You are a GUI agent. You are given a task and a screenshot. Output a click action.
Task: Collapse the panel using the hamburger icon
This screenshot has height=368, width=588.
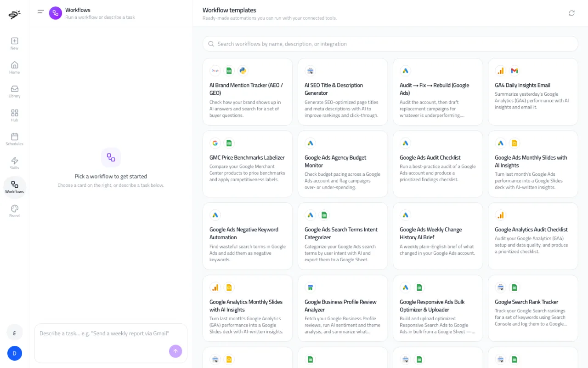pyautogui.click(x=41, y=11)
